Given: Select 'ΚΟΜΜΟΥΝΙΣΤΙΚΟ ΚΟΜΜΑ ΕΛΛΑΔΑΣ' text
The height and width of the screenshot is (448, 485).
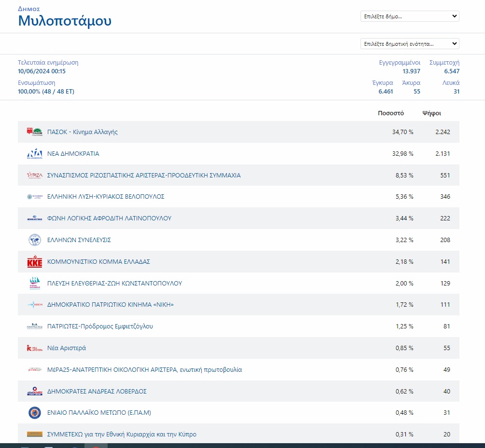Looking at the screenshot, I should (x=98, y=261).
